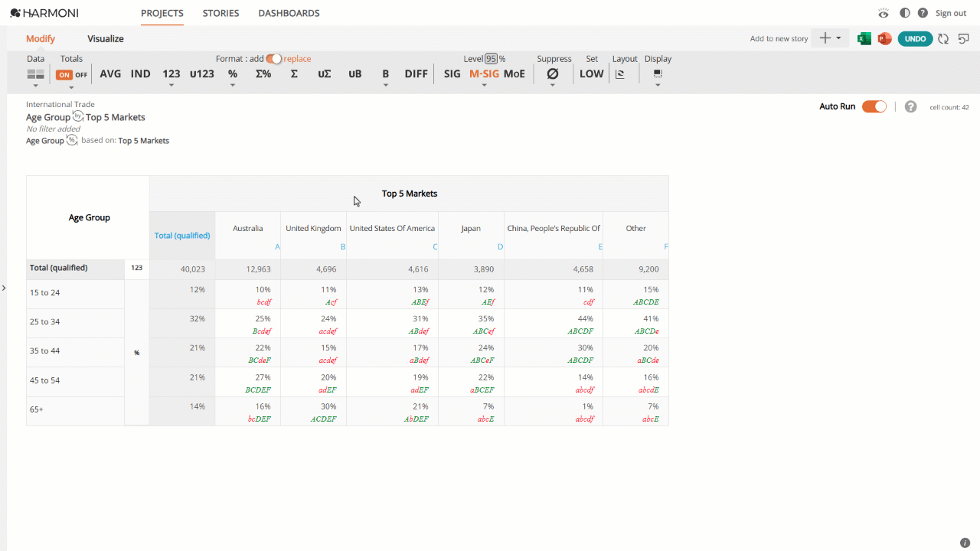The width and height of the screenshot is (980, 551).
Task: Click the UNDO button
Action: tap(915, 38)
